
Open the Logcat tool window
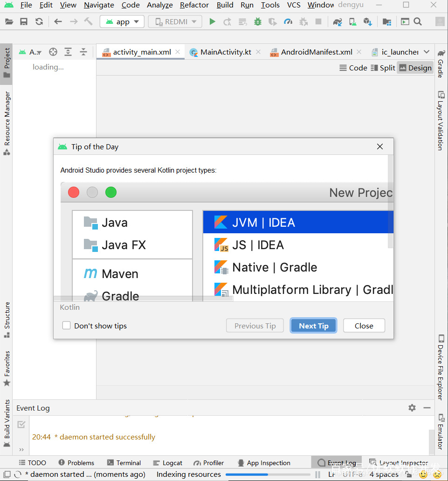click(x=168, y=463)
